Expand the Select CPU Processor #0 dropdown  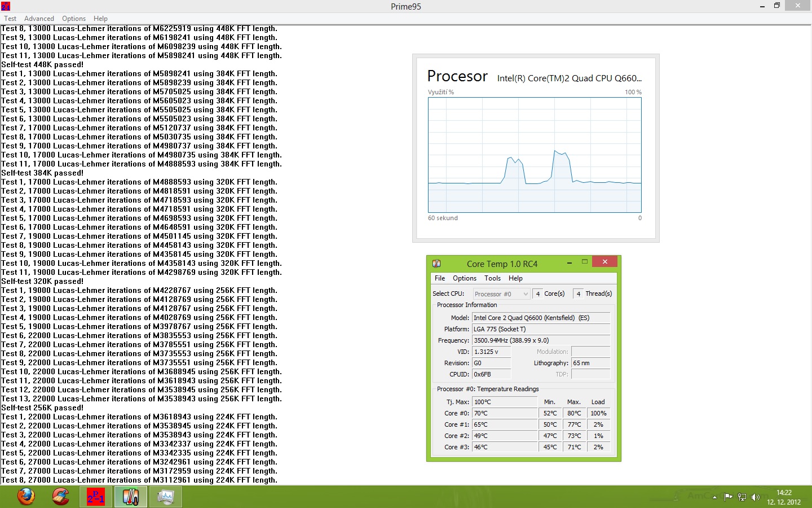click(501, 294)
